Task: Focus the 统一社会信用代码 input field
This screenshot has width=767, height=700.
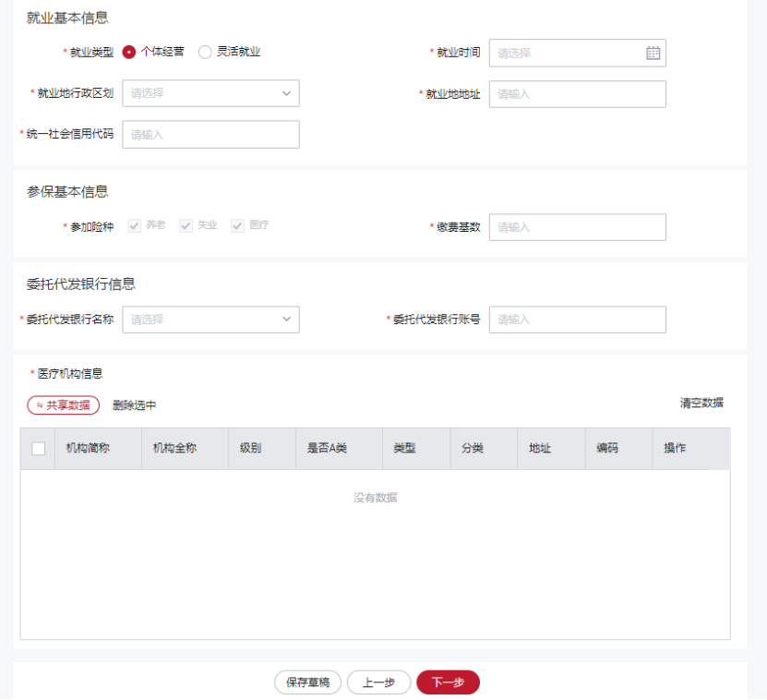Action: coord(210,135)
